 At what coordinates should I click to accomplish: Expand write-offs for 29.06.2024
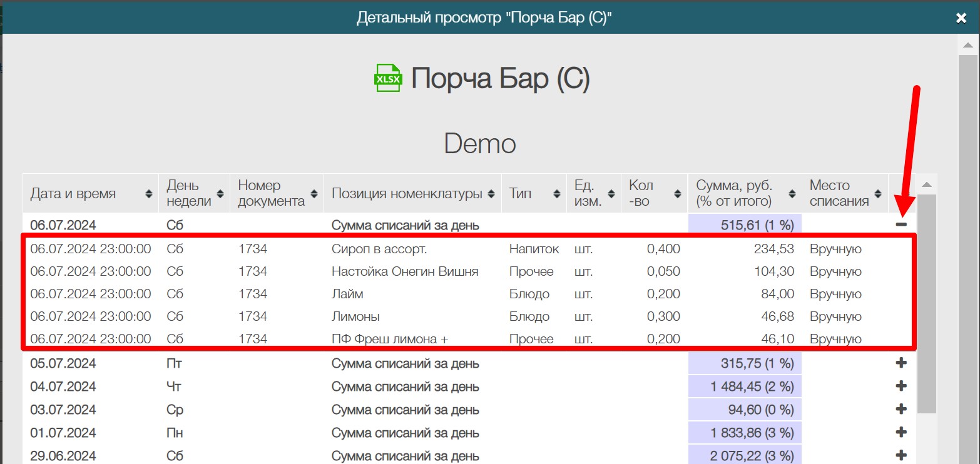click(901, 456)
